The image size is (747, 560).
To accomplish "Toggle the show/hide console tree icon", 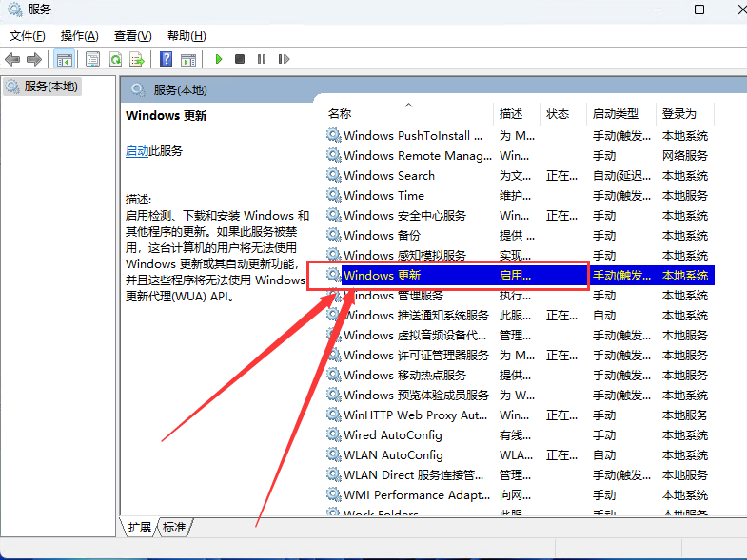I will tap(65, 60).
